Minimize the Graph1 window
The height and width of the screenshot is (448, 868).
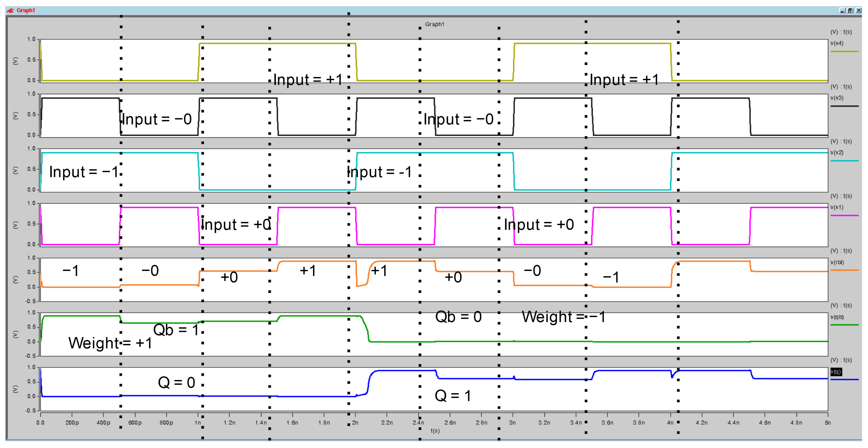[842, 11]
